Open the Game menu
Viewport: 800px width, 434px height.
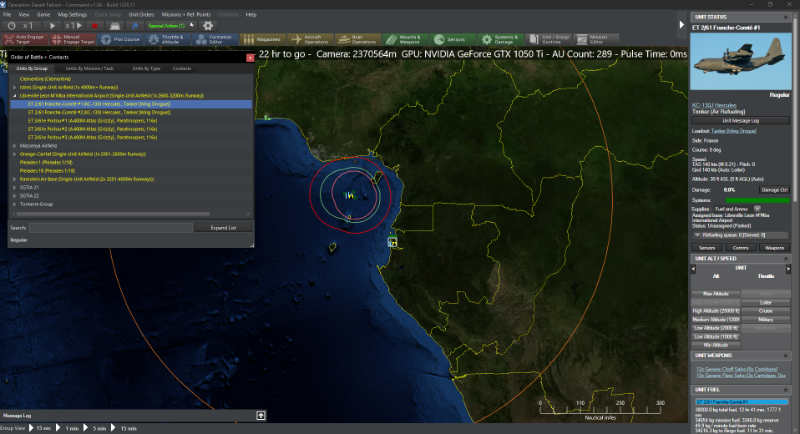point(43,14)
